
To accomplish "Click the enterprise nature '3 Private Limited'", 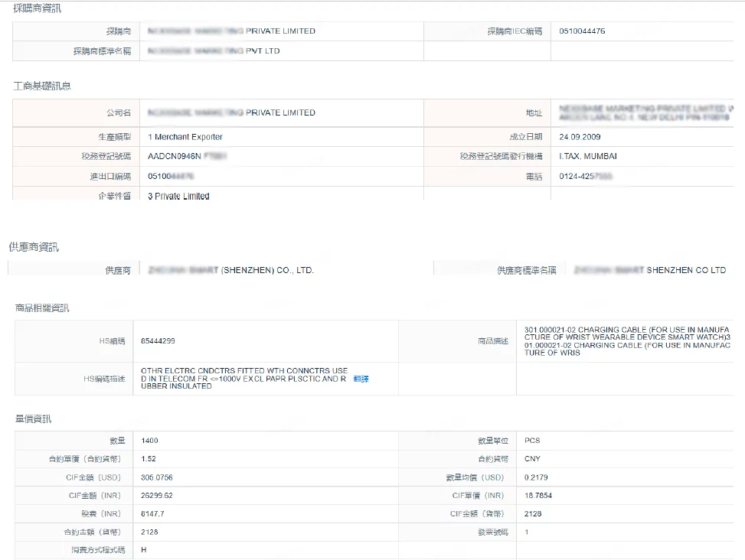I will (178, 196).
